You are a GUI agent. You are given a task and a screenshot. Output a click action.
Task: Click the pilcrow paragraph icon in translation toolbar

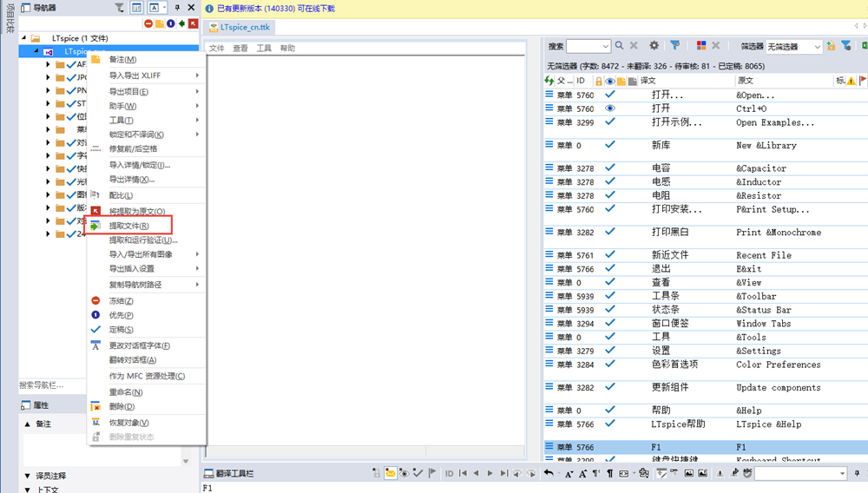click(610, 473)
